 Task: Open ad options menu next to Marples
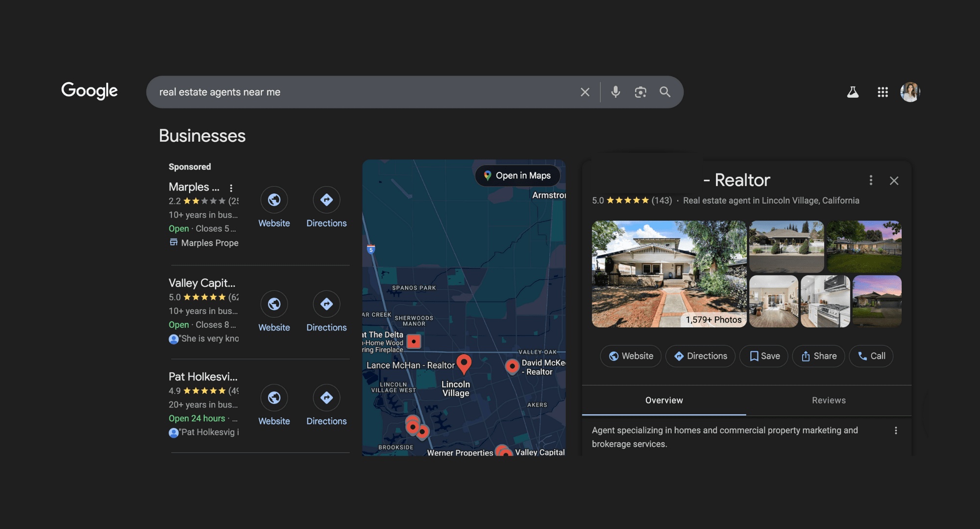tap(231, 188)
